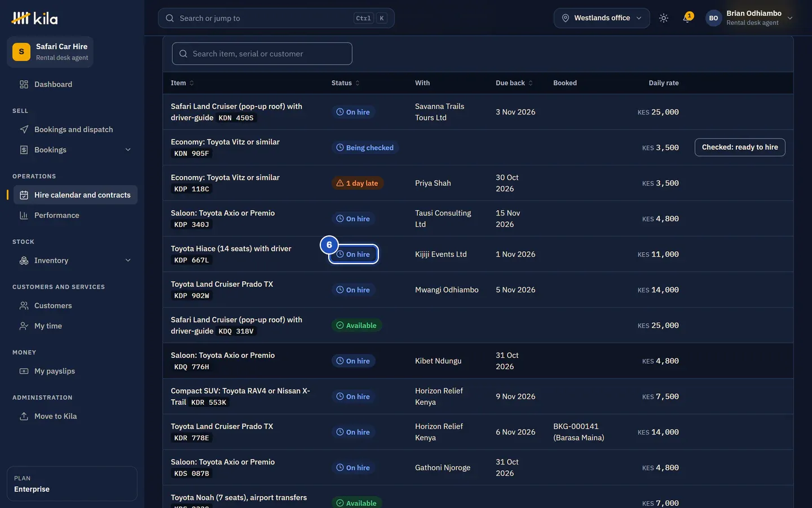
Task: Open the notifications bell
Action: click(x=687, y=18)
